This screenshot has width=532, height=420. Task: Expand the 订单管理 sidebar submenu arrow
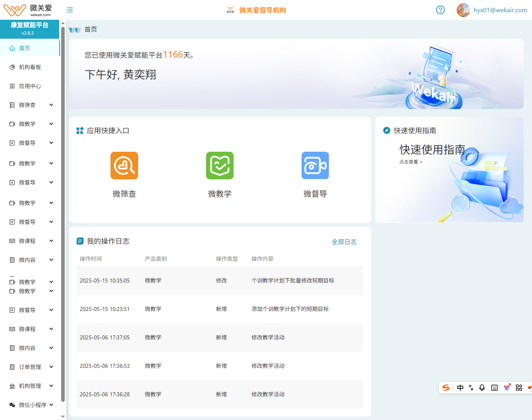51,367
